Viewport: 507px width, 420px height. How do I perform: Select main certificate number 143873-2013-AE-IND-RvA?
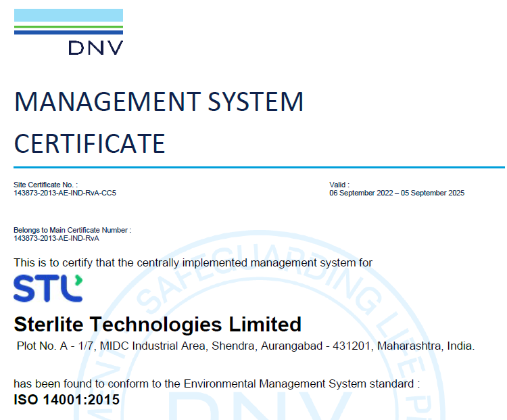[x=56, y=239]
